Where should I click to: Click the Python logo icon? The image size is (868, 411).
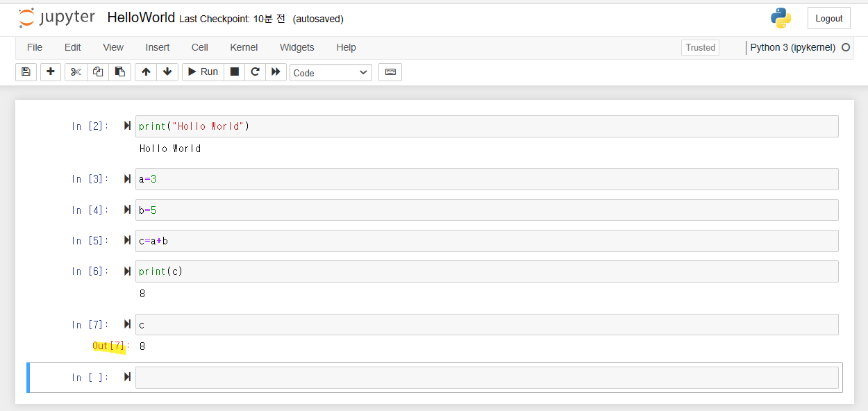point(781,18)
